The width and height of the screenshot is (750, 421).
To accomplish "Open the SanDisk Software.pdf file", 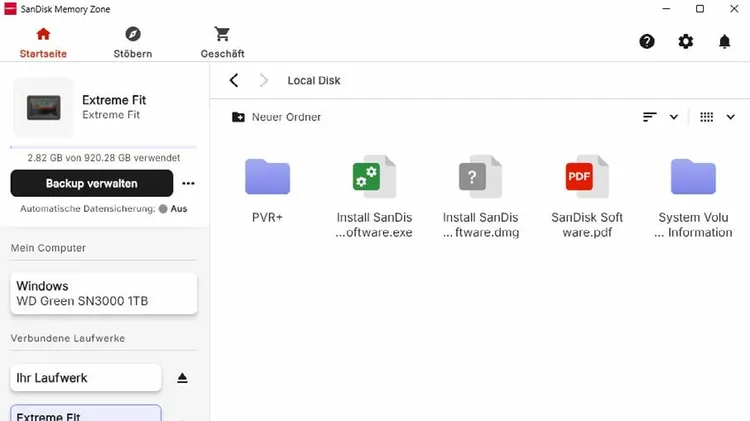I will pyautogui.click(x=587, y=196).
